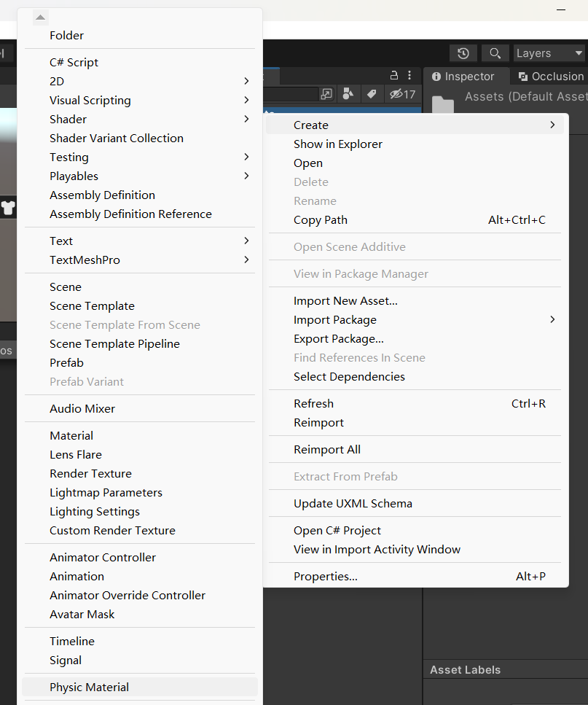Create an Animator Controller
The height and width of the screenshot is (705, 588).
click(x=140, y=557)
